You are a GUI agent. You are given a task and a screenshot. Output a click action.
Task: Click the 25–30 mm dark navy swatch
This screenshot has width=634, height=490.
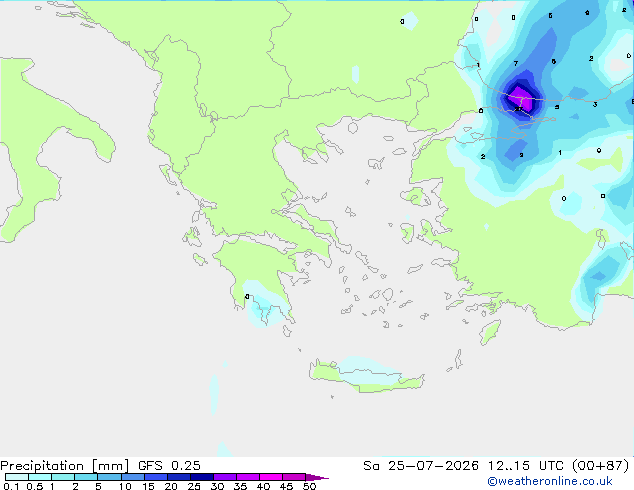tap(202, 477)
